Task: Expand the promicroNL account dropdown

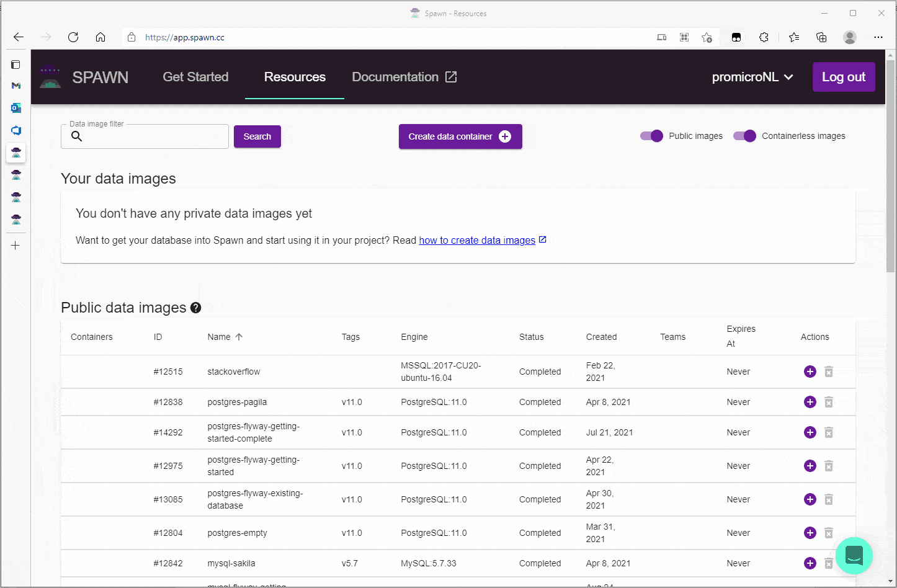Action: [752, 77]
